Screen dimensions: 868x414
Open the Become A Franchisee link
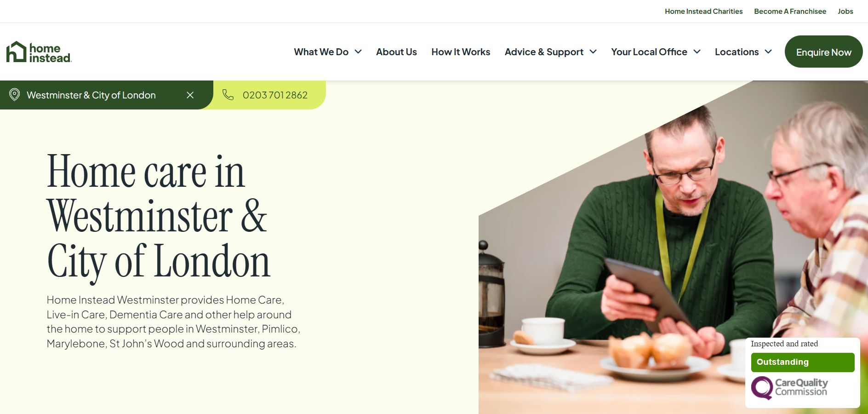tap(790, 11)
